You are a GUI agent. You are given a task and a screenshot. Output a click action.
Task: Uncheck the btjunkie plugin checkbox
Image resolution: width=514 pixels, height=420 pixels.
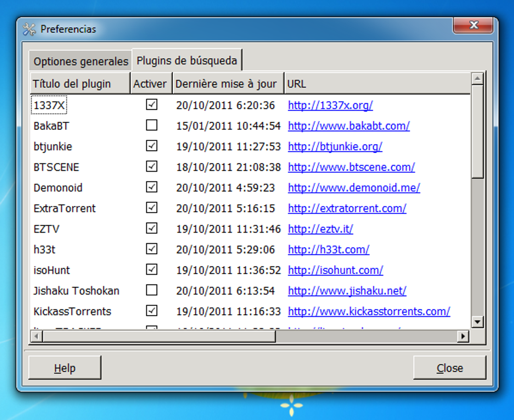[x=152, y=146]
